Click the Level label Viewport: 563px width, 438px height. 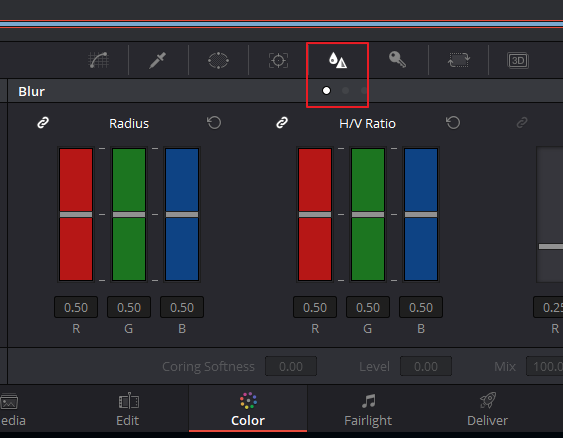click(x=374, y=367)
